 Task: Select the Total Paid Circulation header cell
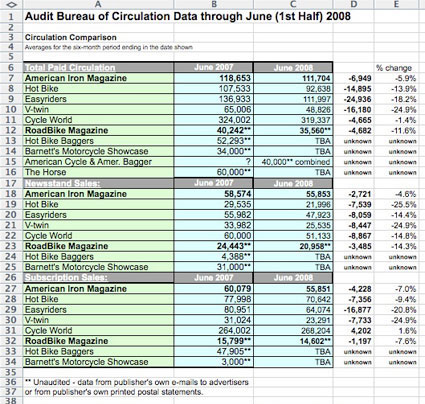pos(98,67)
